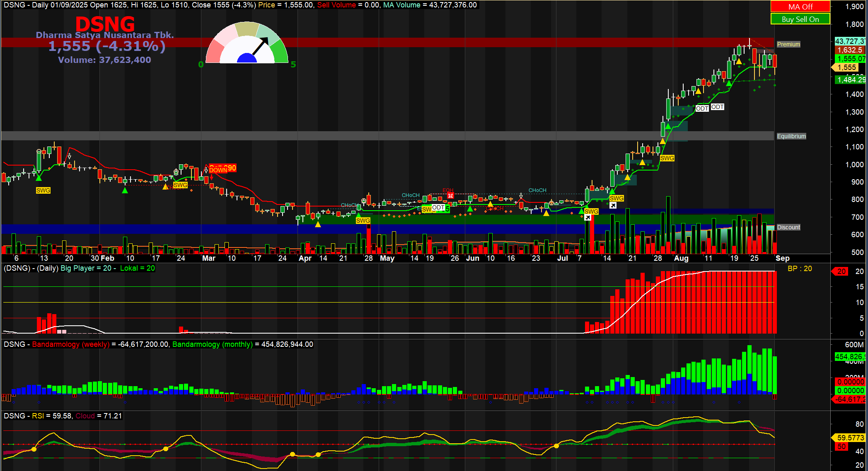Viewport: 868px width, 471px height.
Task: Click the right ODT label in August
Action: click(718, 107)
